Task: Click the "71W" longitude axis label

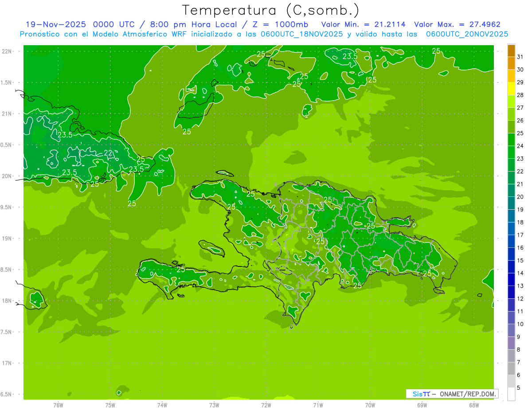Action: 318,405
